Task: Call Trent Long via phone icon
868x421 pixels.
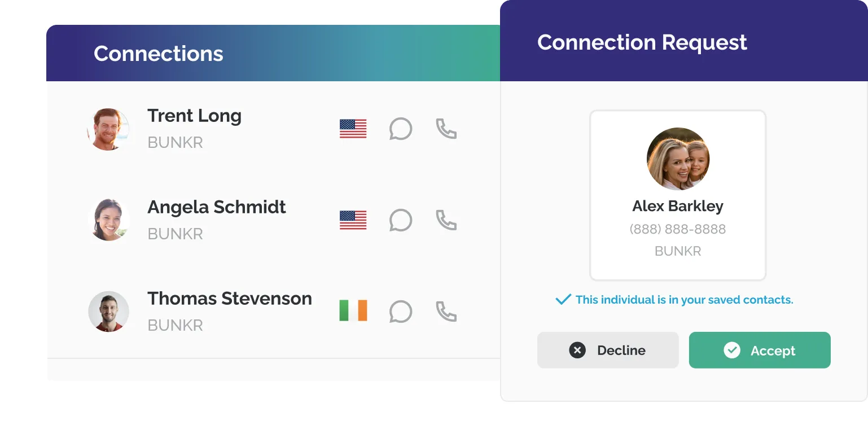Action: 446,129
